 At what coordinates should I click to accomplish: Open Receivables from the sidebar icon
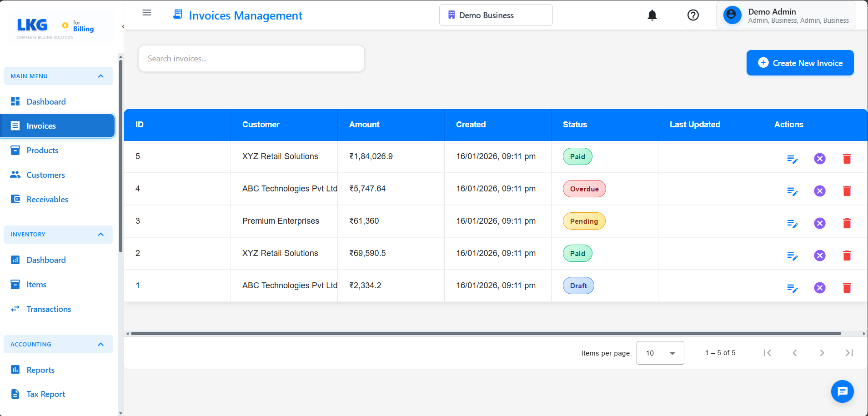(x=15, y=199)
